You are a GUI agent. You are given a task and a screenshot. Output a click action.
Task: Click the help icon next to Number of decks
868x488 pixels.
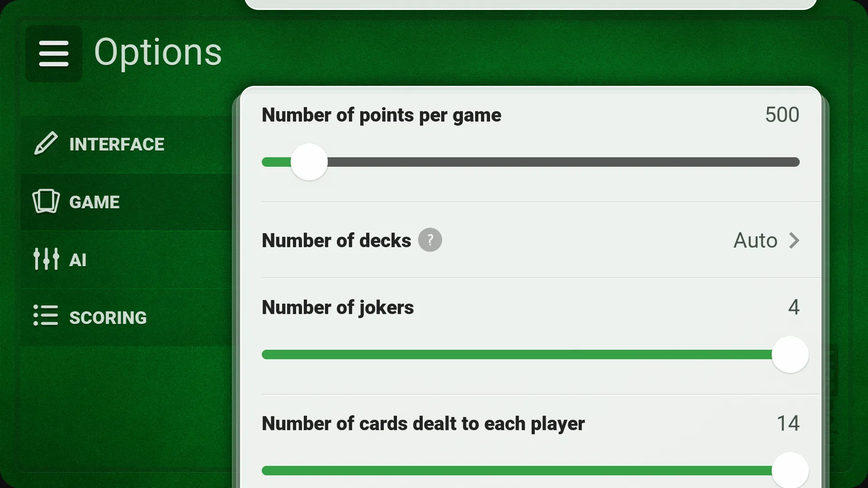(430, 239)
